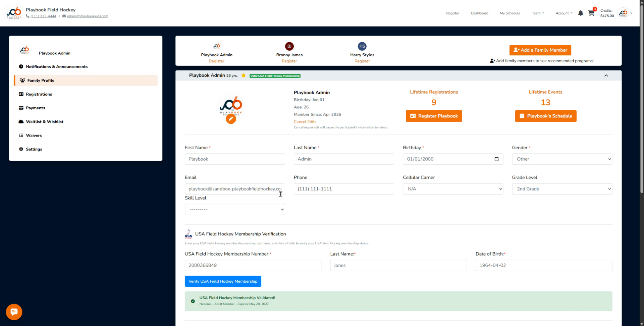Screen dimensions: 644x326
Task: Click the gold star next to Playbook Admin
Action: click(244, 75)
